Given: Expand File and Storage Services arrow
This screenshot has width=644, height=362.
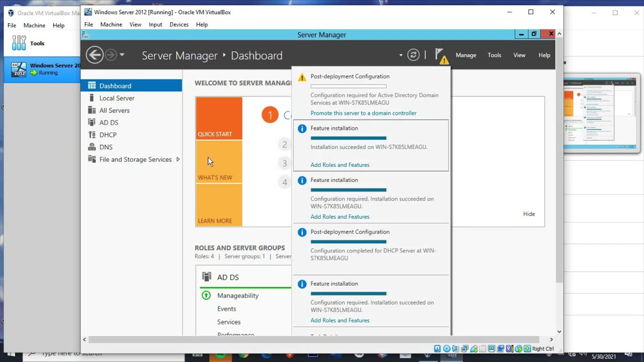Looking at the screenshot, I should click(x=178, y=159).
